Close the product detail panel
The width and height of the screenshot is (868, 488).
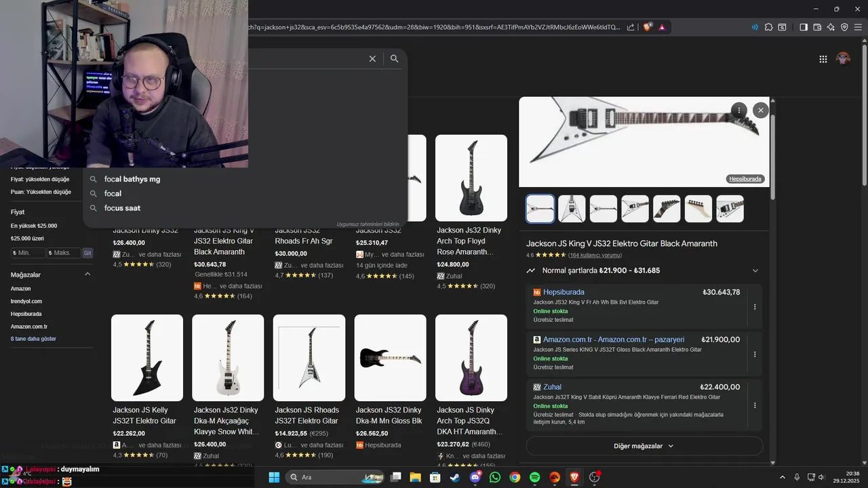pyautogui.click(x=761, y=110)
